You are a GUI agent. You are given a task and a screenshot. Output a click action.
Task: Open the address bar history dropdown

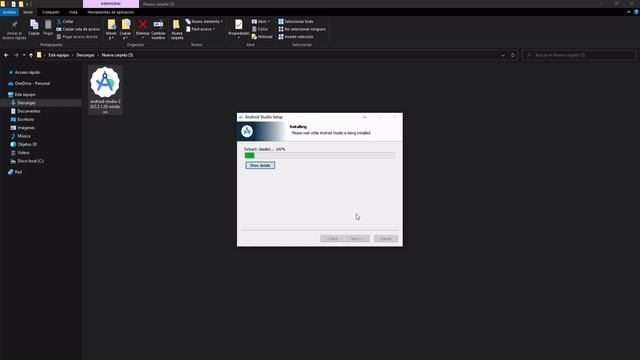503,55
